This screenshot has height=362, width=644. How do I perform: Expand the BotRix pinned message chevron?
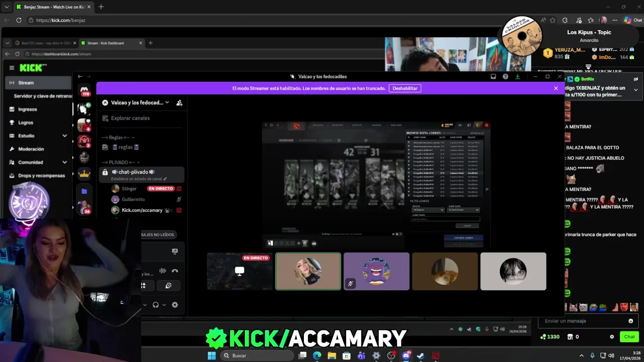[636, 89]
